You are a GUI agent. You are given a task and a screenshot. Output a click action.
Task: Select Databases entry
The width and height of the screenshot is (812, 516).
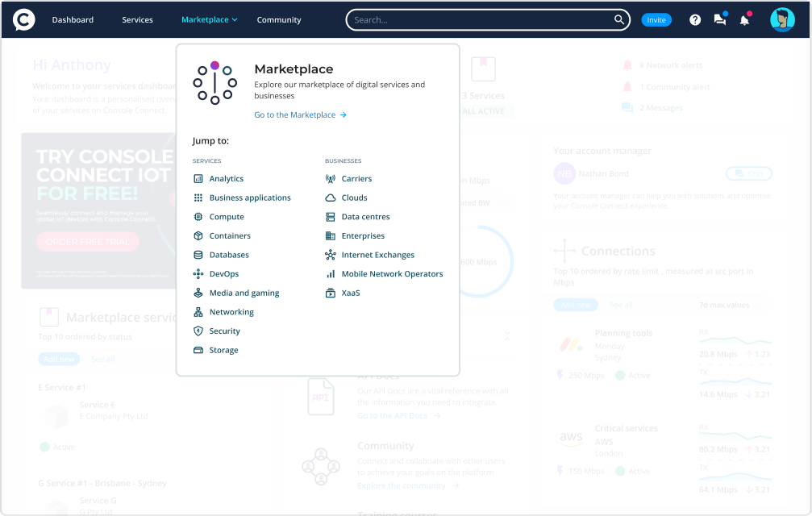pos(229,255)
